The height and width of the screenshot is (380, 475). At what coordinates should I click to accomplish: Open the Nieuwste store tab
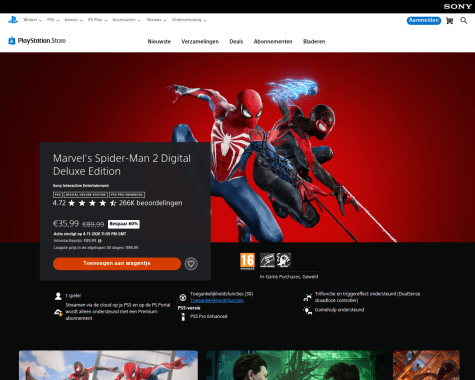coord(159,42)
